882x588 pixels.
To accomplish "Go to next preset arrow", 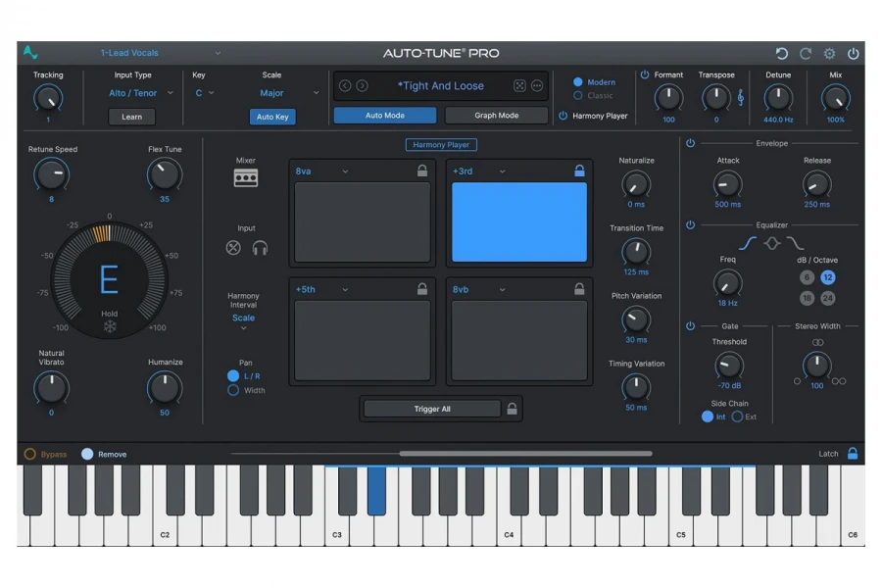I will pyautogui.click(x=363, y=85).
